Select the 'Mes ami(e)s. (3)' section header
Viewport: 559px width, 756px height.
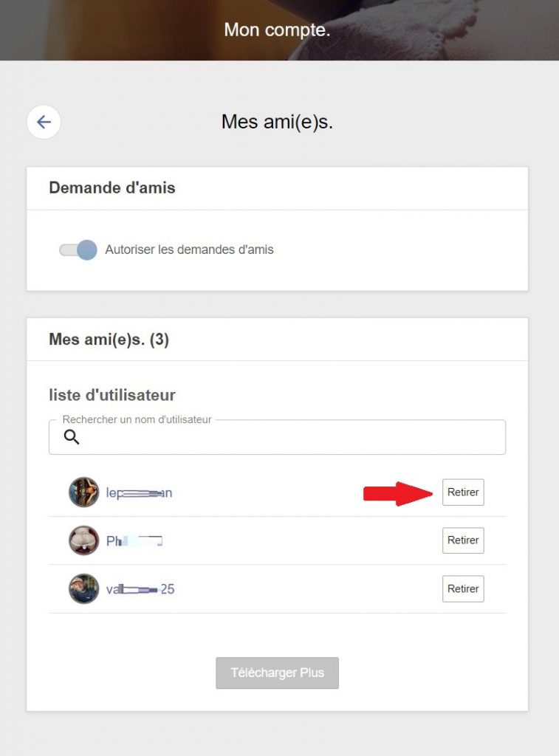click(109, 340)
